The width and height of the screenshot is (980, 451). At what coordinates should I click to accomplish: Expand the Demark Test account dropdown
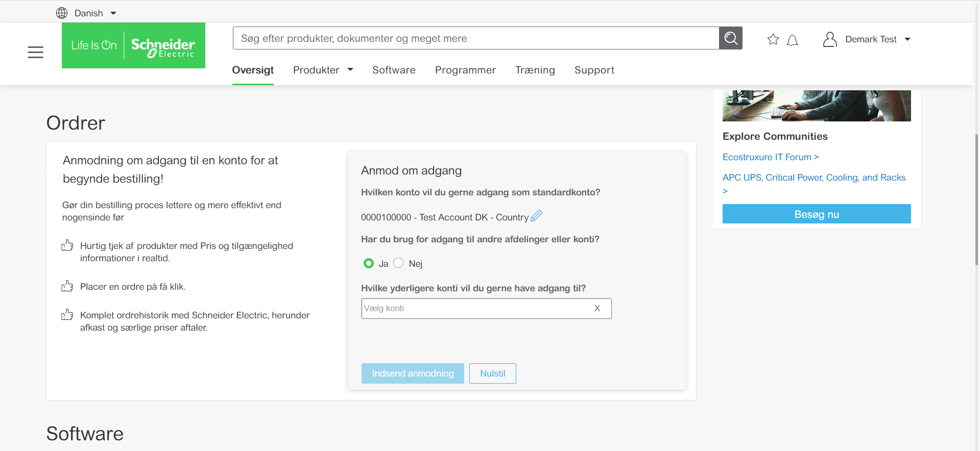(907, 39)
